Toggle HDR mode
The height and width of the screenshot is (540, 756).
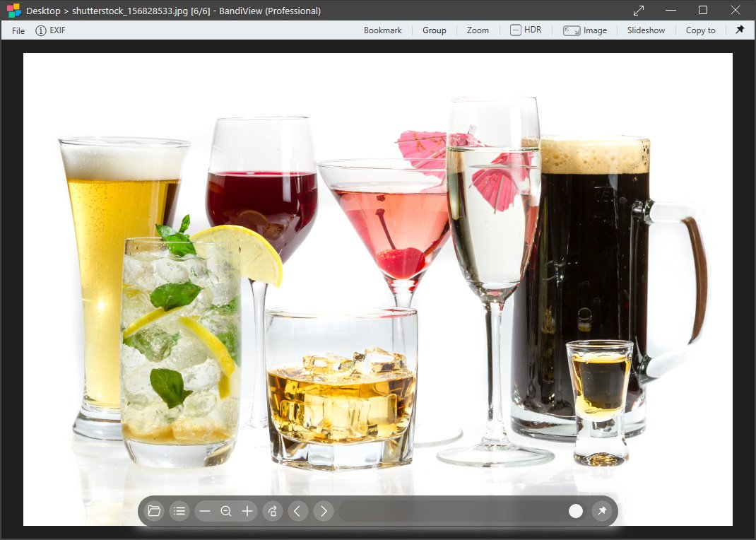pos(526,30)
